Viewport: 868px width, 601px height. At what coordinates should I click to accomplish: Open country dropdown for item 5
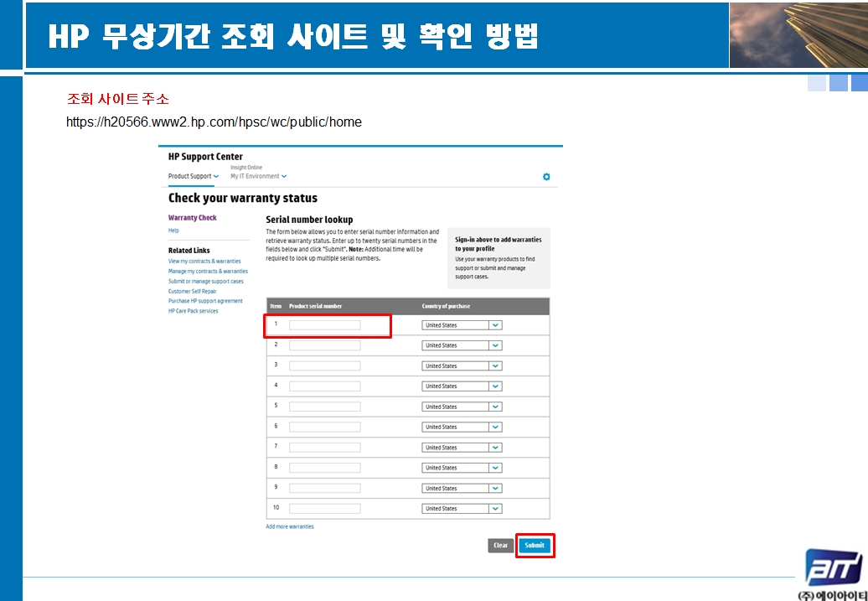[x=462, y=407]
